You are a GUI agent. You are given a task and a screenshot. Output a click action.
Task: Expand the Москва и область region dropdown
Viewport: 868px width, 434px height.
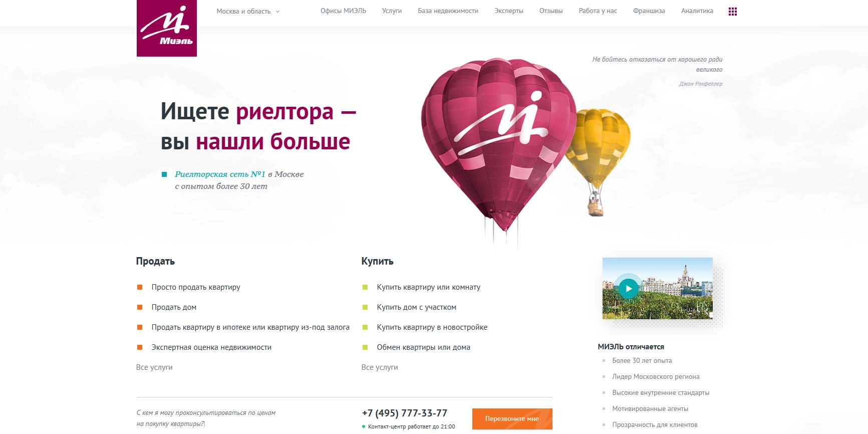click(x=248, y=11)
